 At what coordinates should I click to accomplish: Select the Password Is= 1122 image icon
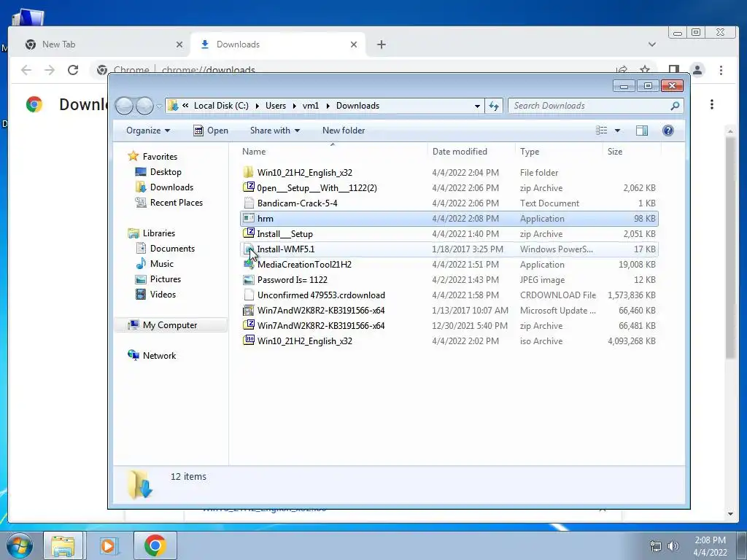point(248,279)
